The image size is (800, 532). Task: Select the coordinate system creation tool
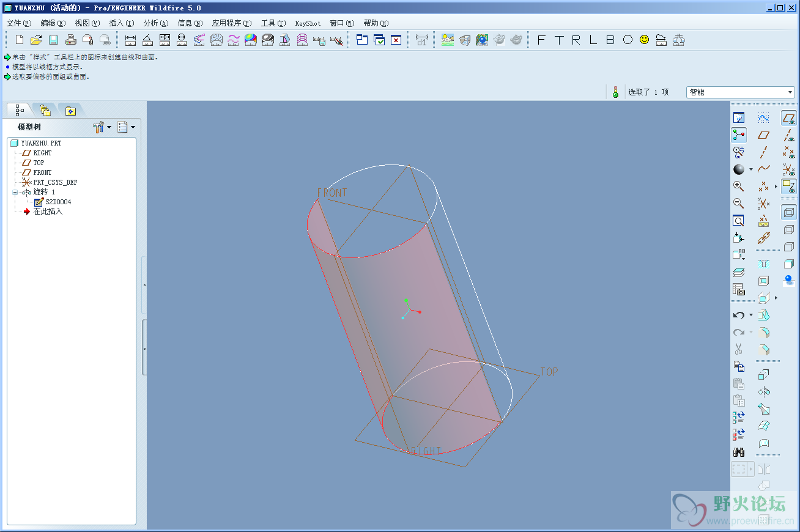point(763,204)
